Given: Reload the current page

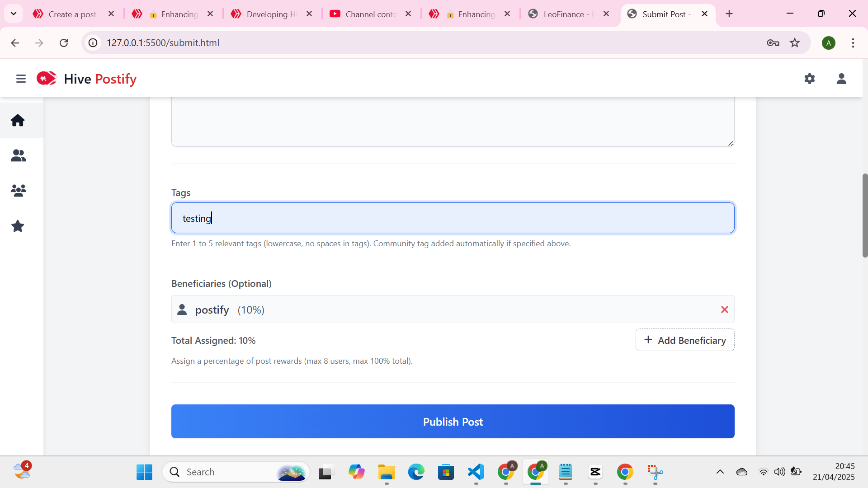Looking at the screenshot, I should click(x=64, y=43).
